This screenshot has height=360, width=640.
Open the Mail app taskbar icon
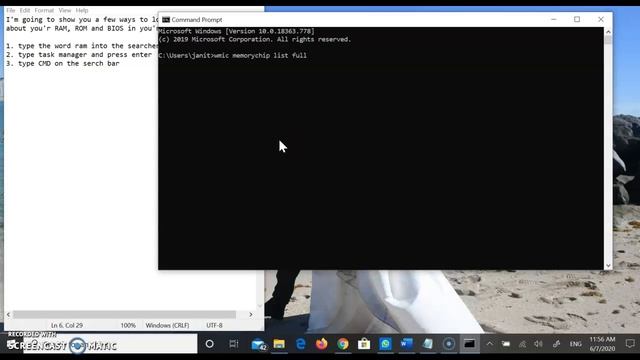tap(259, 344)
